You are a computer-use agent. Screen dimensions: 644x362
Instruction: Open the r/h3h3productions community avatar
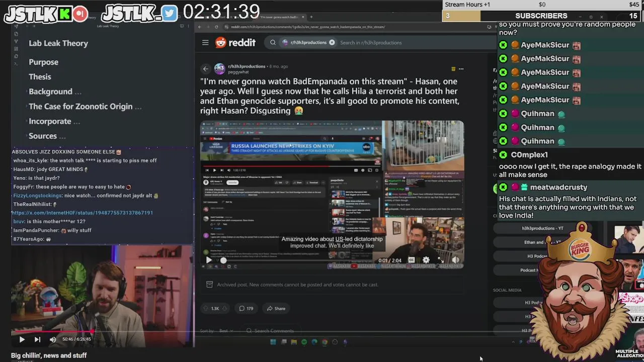point(219,69)
